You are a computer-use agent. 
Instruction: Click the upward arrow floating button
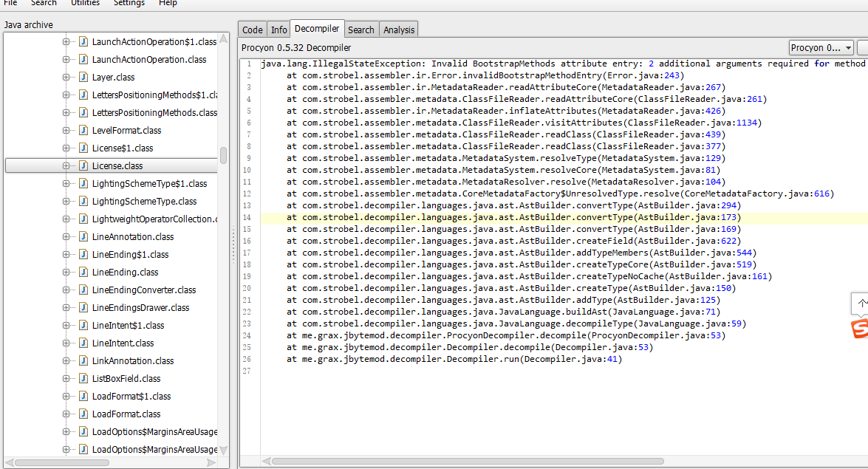coord(861,303)
